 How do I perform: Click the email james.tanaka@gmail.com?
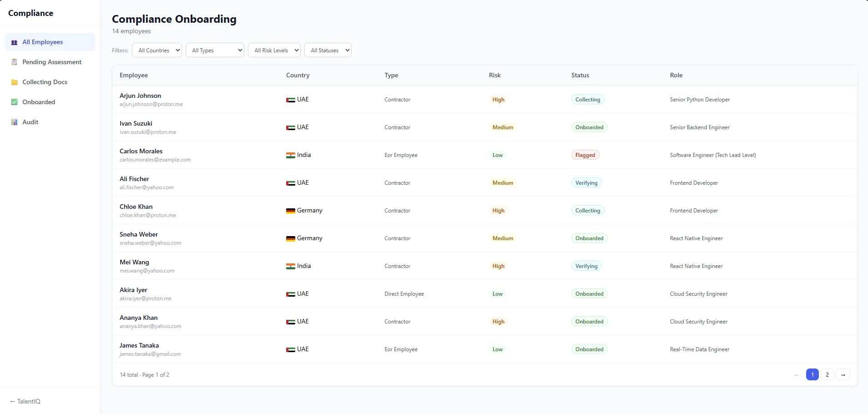click(150, 354)
